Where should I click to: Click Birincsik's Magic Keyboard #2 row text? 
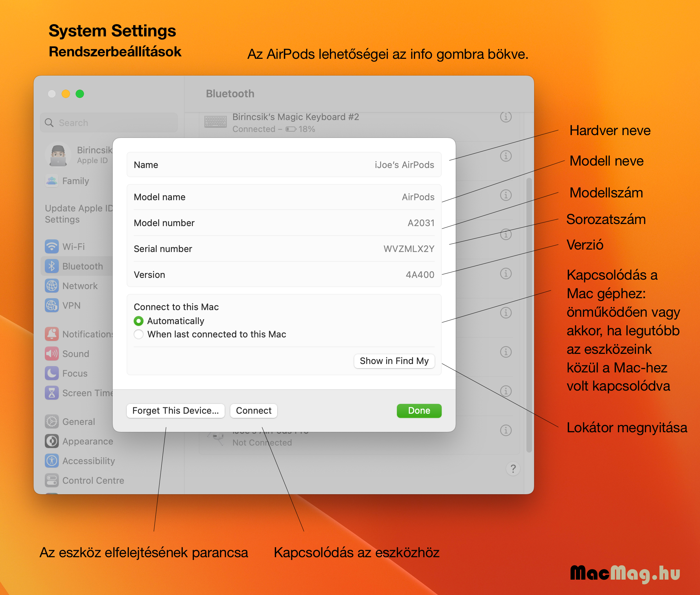296,117
